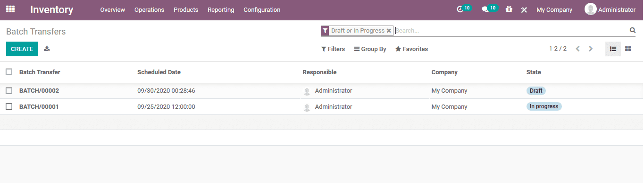
Task: Sort by Batch Transfer column header
Action: [x=40, y=72]
